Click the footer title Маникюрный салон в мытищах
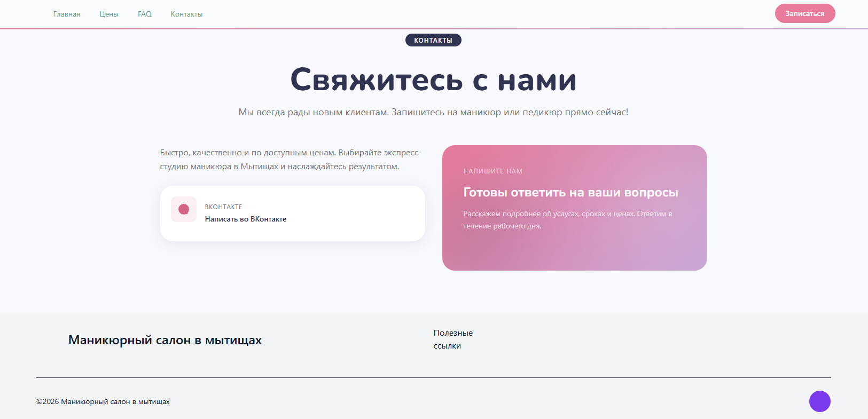The height and width of the screenshot is (419, 868). tap(165, 340)
